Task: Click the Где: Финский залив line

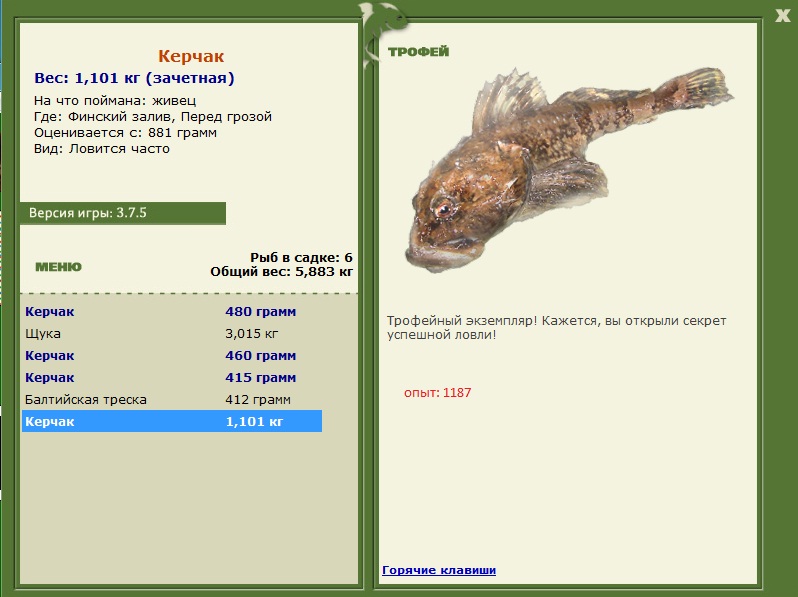Action: point(153,117)
